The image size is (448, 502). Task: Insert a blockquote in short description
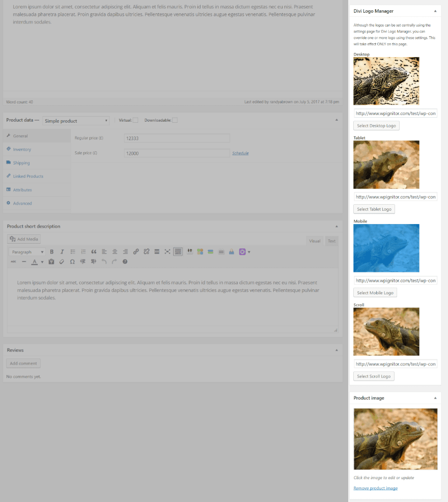(94, 252)
